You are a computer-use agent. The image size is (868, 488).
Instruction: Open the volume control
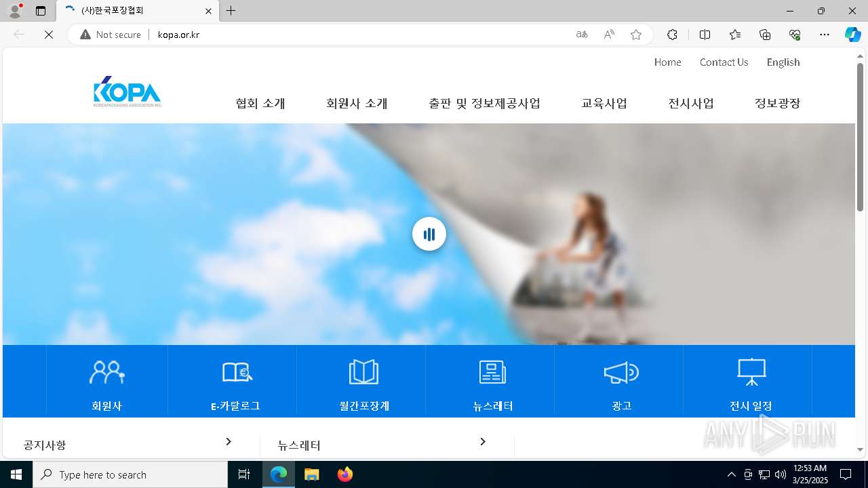781,474
